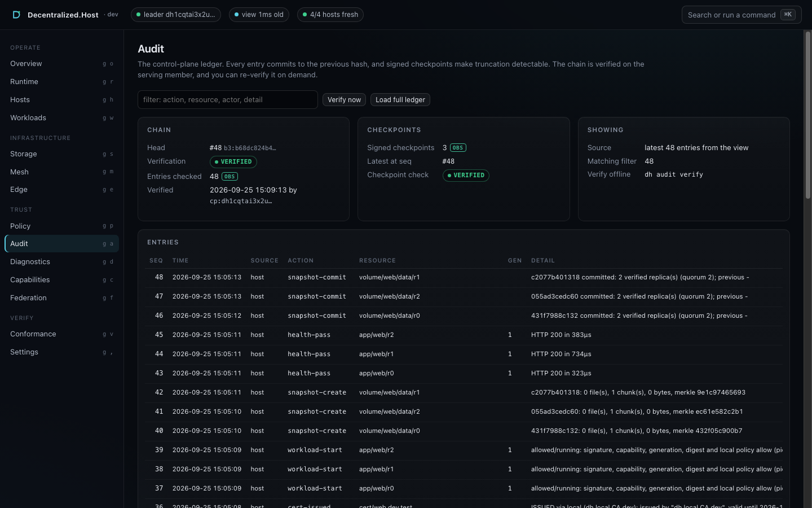Screen dimensions: 812x508
Task: Navigate to Conformance
Action: point(62,334)
